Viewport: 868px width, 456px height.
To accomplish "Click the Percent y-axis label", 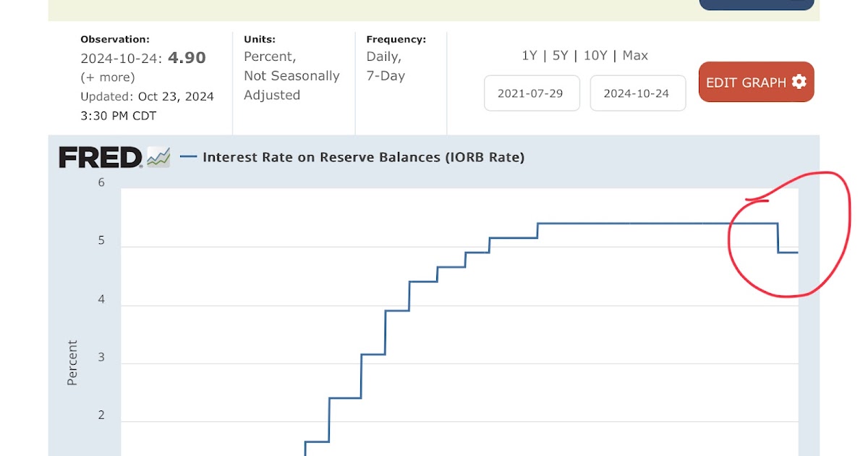I will pos(72,363).
